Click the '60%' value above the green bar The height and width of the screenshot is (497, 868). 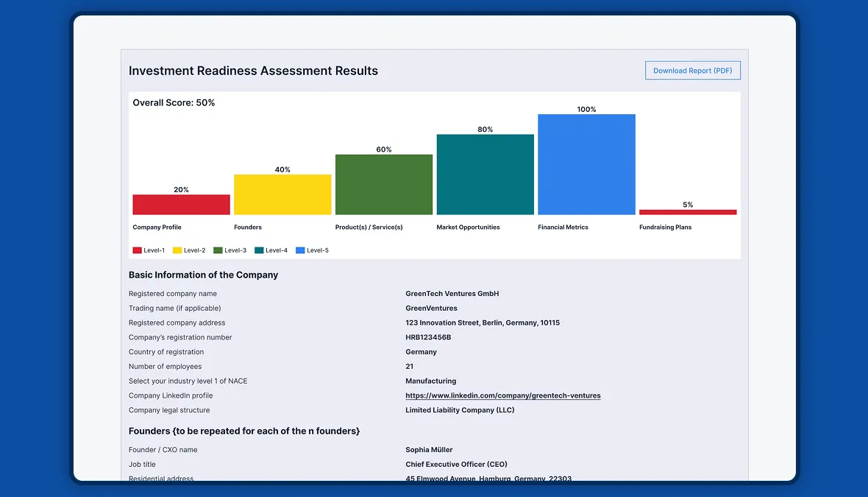click(x=384, y=149)
